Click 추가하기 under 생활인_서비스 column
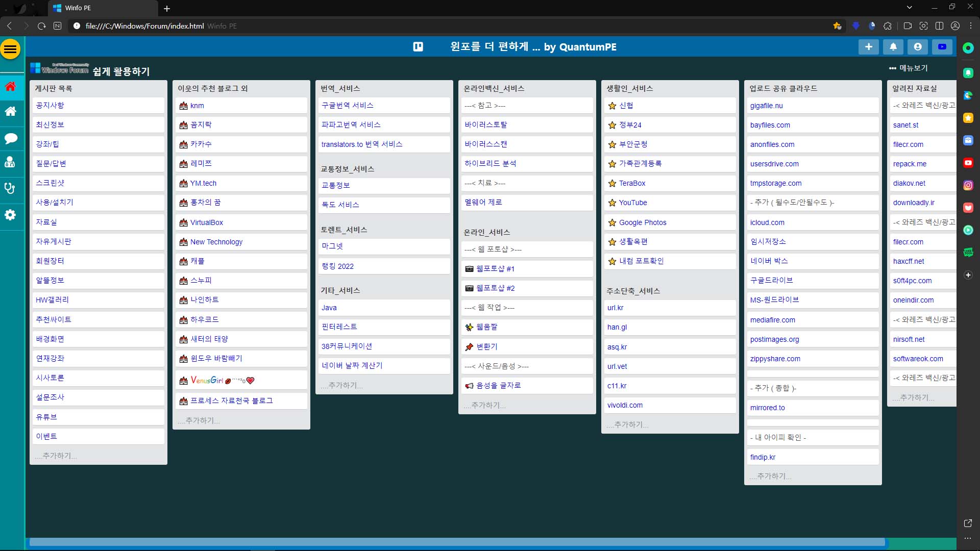The image size is (980, 551). [628, 424]
